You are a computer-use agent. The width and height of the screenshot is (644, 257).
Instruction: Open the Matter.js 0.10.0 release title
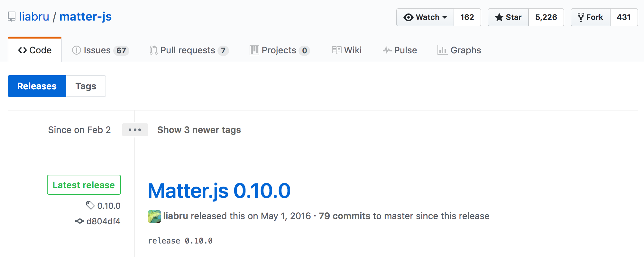click(219, 191)
